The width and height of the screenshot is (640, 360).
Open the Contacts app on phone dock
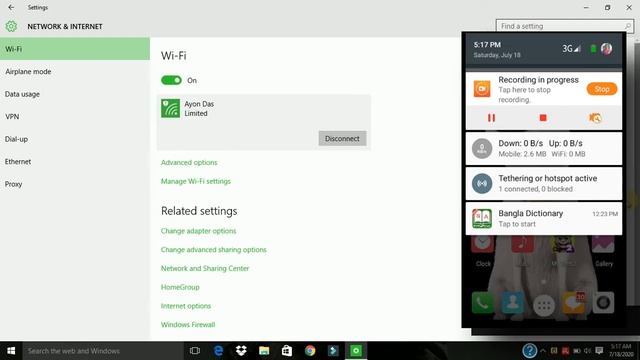pyautogui.click(x=513, y=303)
